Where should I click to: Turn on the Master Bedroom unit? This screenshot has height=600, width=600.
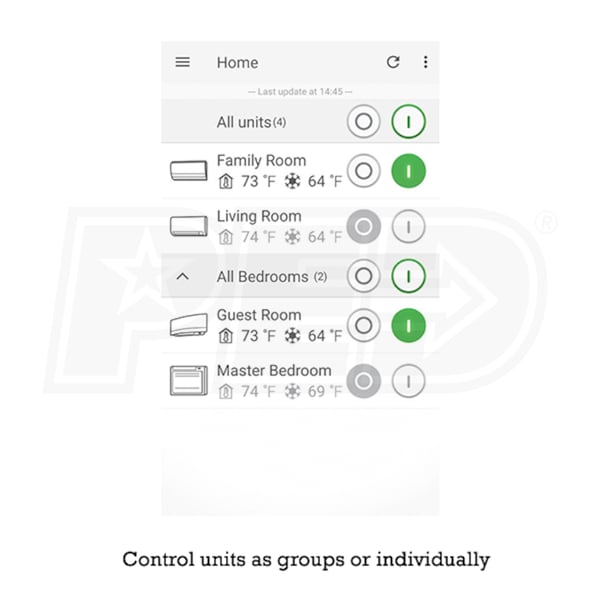pos(408,381)
